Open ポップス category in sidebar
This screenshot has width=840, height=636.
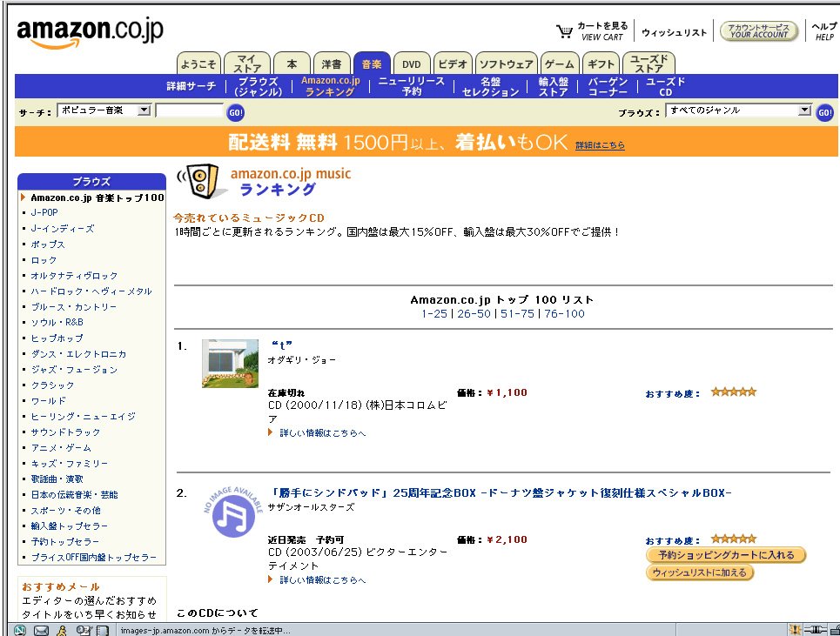[x=48, y=244]
